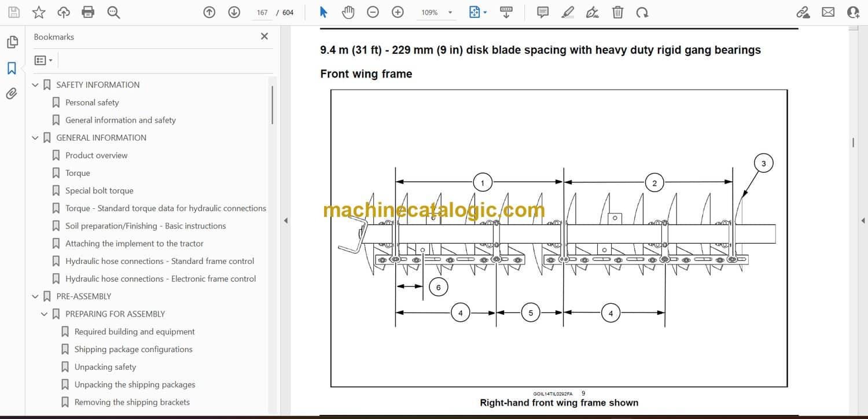Click the Save file icon

14,12
